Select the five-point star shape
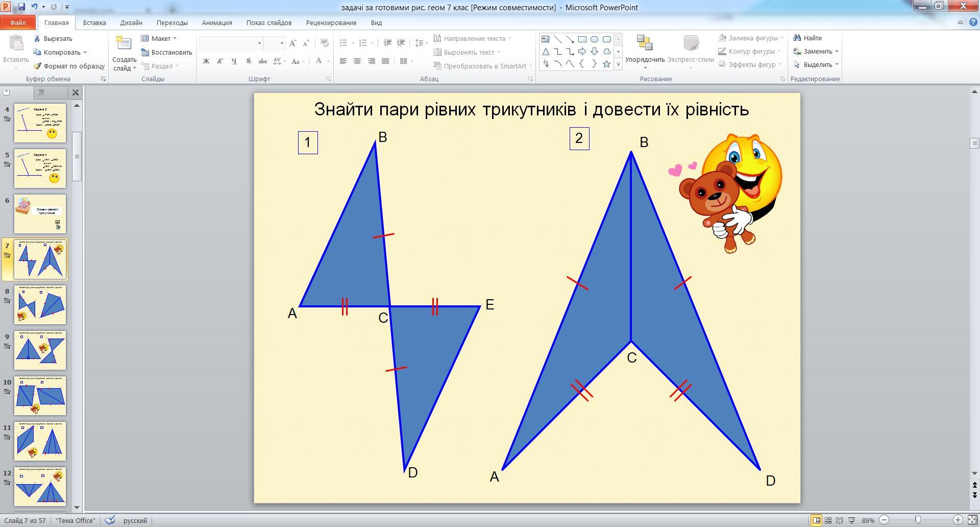Image resolution: width=980 pixels, height=527 pixels. click(x=606, y=64)
